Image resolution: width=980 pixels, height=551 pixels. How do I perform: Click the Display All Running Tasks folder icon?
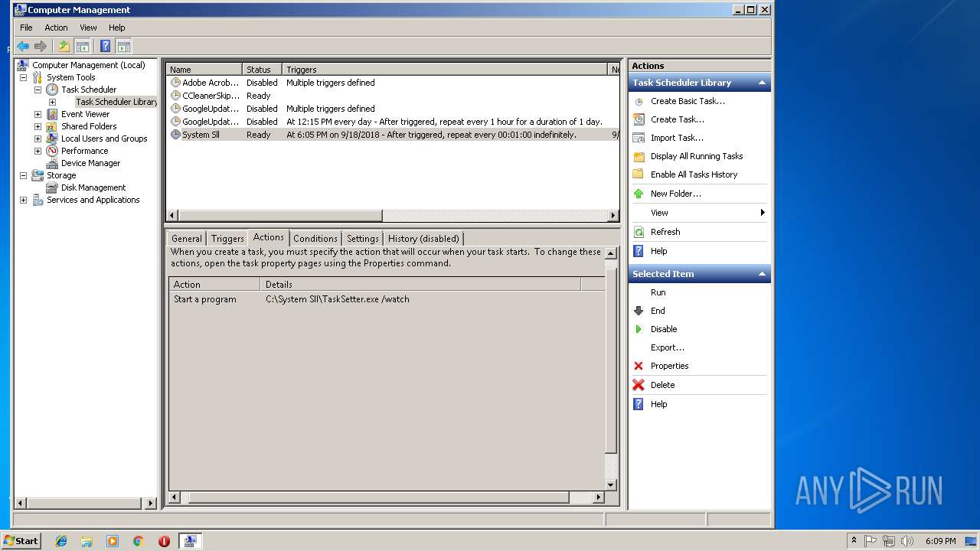point(639,156)
